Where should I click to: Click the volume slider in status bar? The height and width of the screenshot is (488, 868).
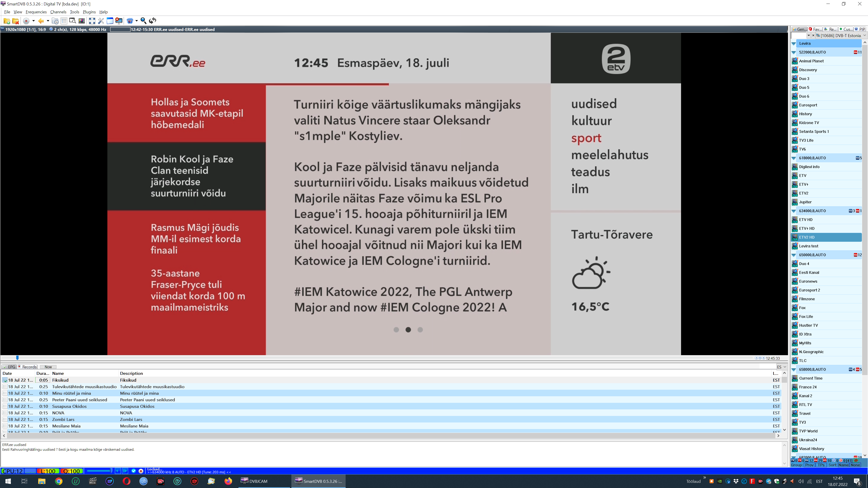[99, 471]
